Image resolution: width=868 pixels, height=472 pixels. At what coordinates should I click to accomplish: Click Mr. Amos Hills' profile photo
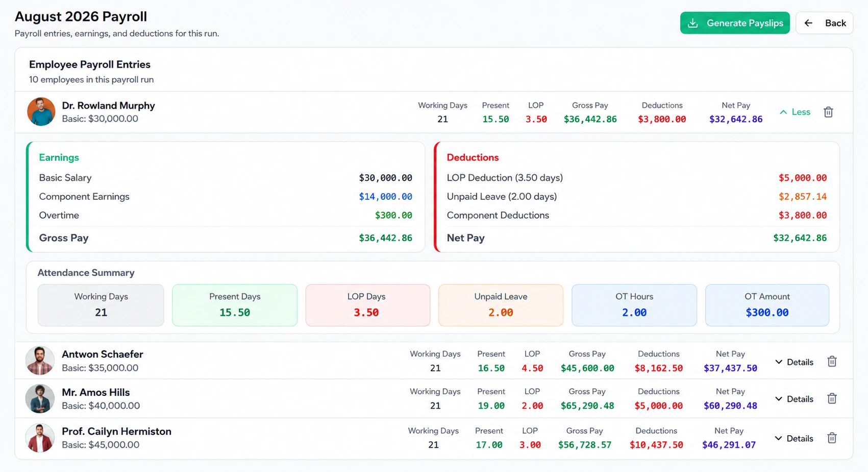click(40, 398)
